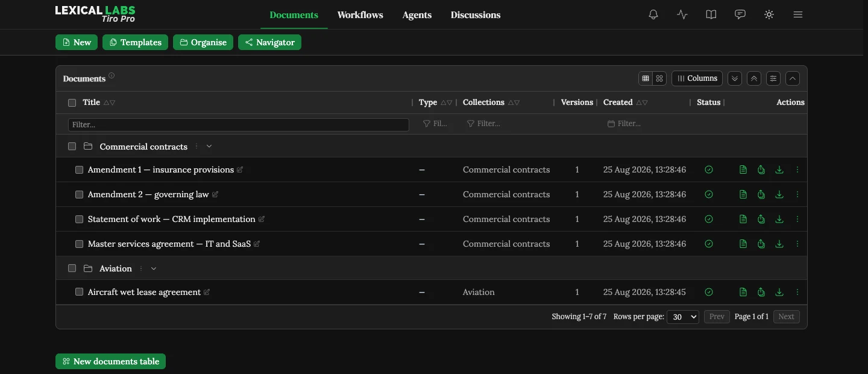
Task: Sort by Collections column arrows
Action: 514,103
